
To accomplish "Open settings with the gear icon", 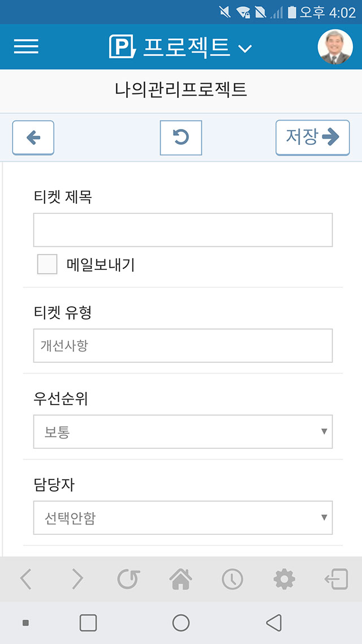I will [x=284, y=579].
